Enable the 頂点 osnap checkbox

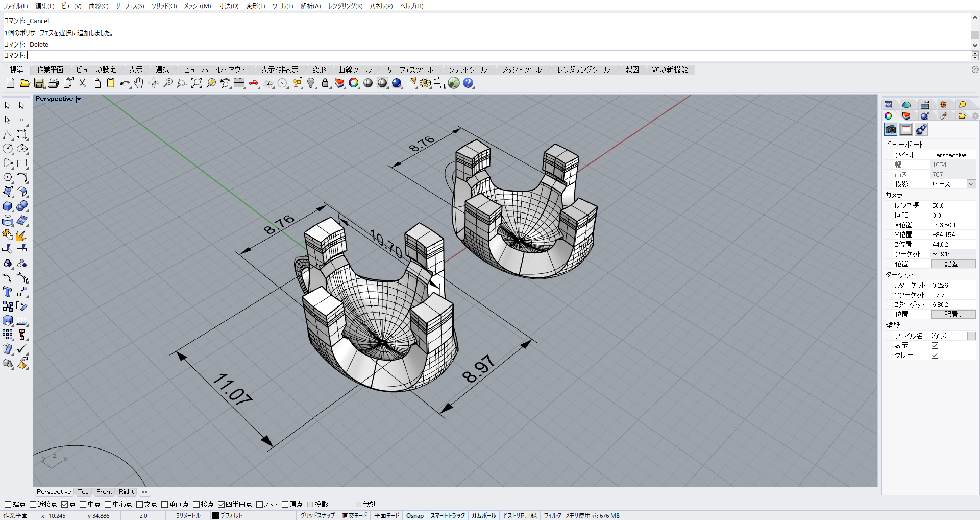click(285, 504)
